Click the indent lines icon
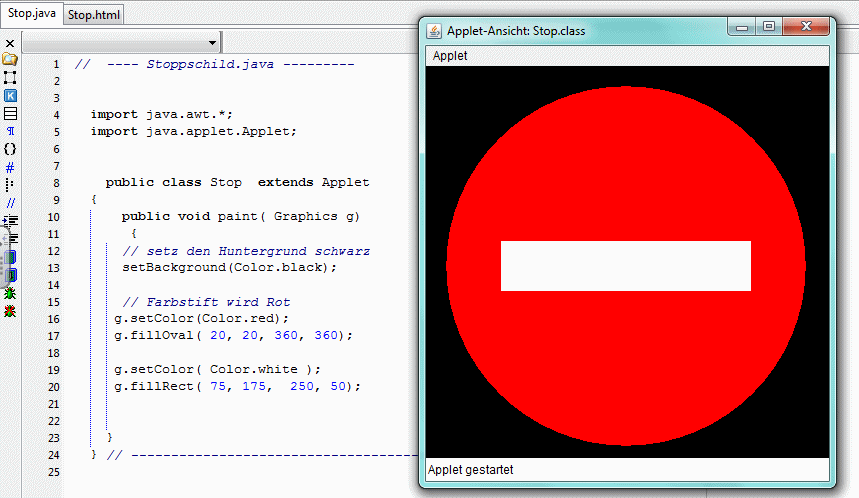This screenshot has height=498, width=859. (x=11, y=220)
